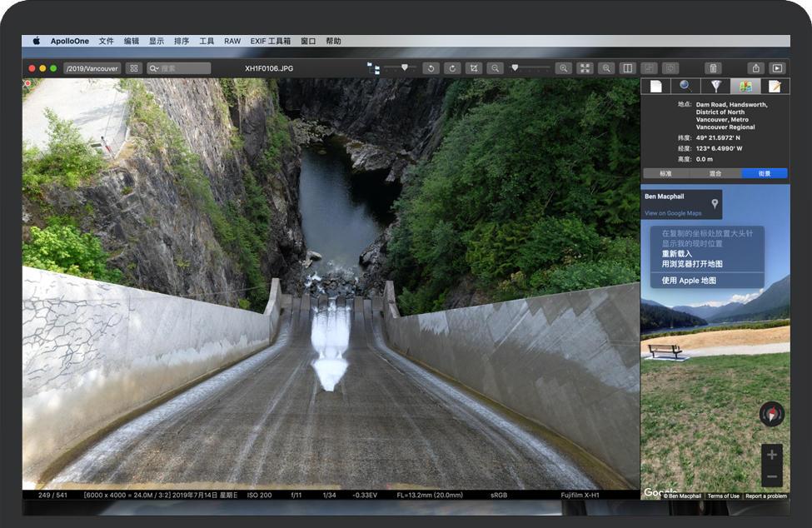The height and width of the screenshot is (528, 812).
Task: Switch map to 混合 mode
Action: click(715, 173)
